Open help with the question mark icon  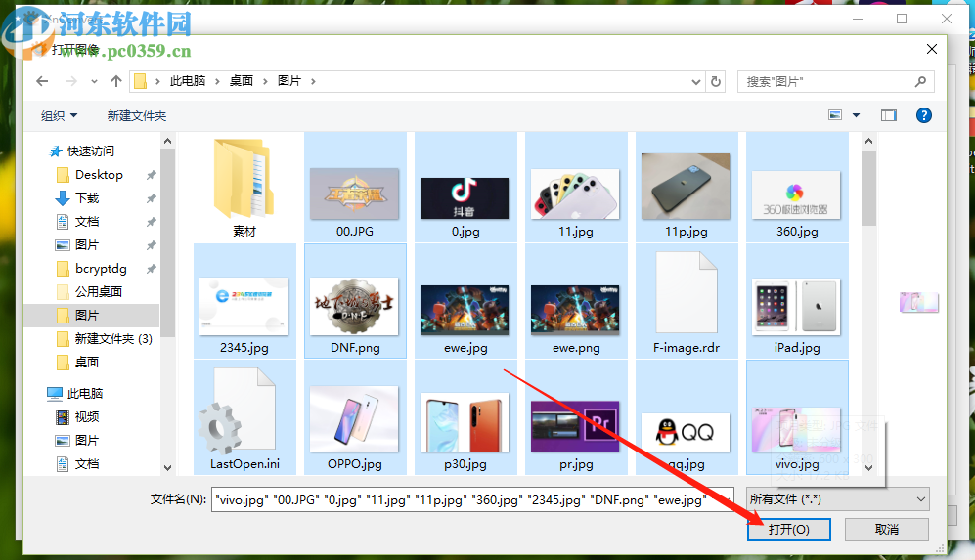tap(924, 115)
